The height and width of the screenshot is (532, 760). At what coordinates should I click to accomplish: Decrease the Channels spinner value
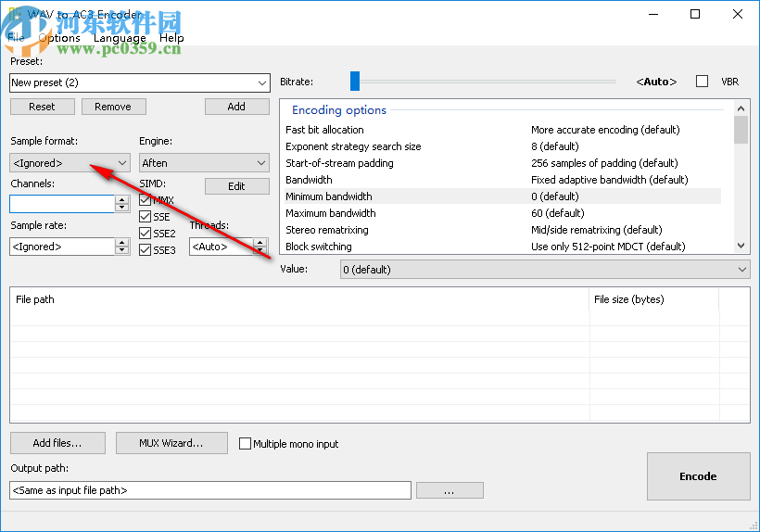coord(122,209)
